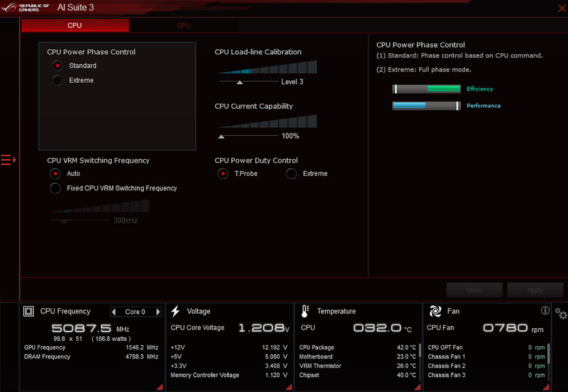
Task: Select Standard for CPU Power Phase Control
Action: [x=57, y=65]
